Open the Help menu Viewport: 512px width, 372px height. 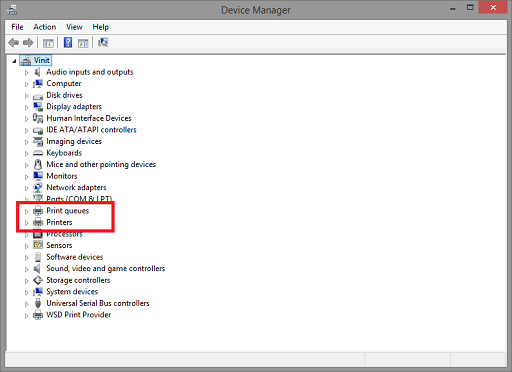pyautogui.click(x=101, y=27)
